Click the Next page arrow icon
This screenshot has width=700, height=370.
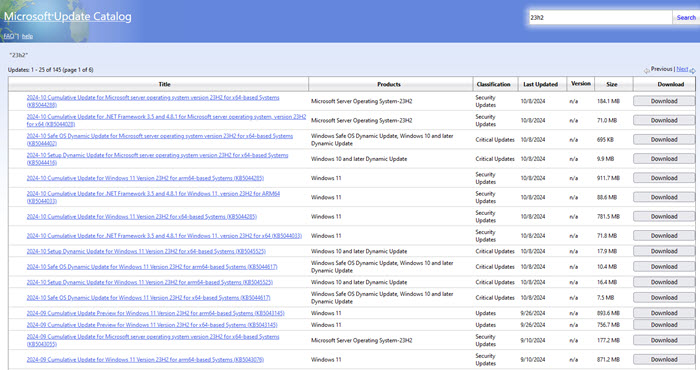[692, 71]
